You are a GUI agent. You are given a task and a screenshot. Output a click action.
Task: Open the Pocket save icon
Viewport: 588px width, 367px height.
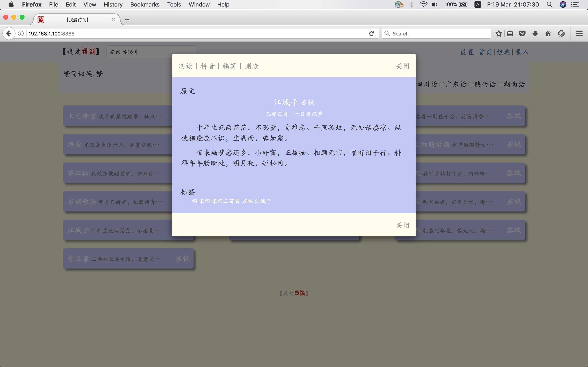coord(522,33)
